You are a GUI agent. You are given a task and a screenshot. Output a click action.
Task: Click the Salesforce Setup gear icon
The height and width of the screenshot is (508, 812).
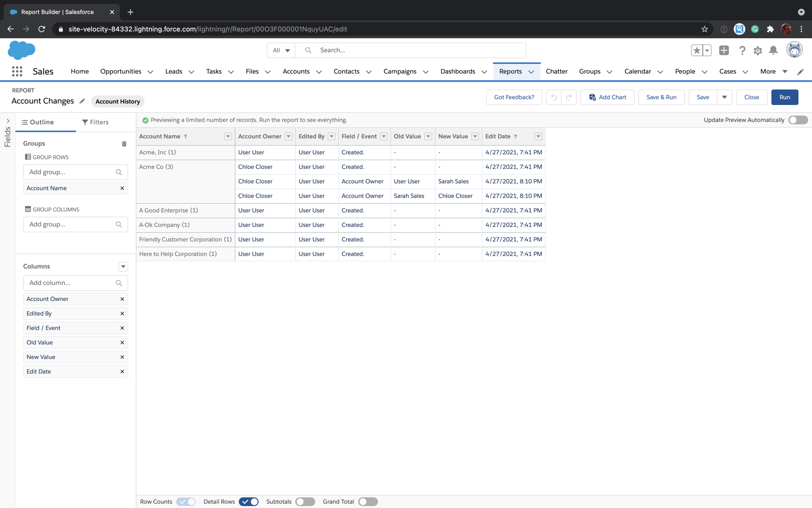coord(758,50)
